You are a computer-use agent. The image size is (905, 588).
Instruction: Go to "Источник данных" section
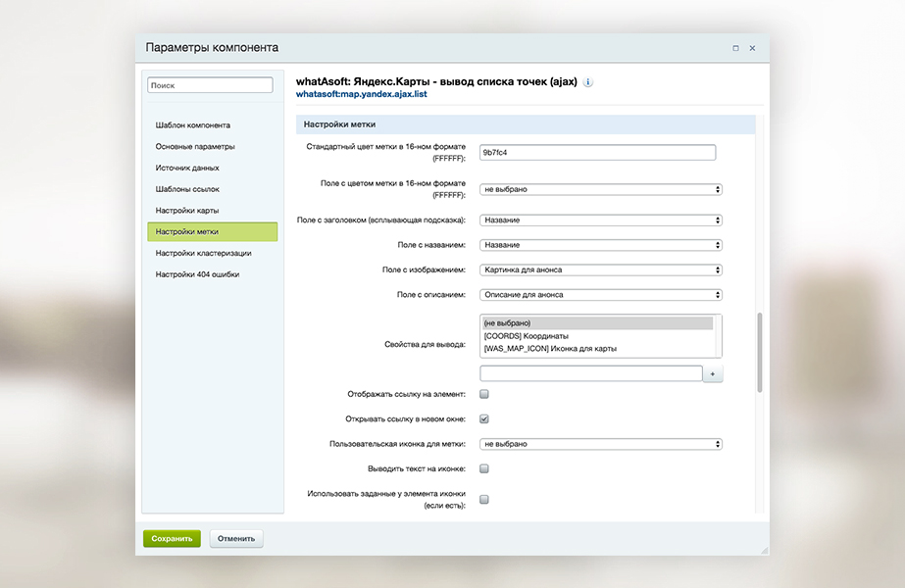point(187,168)
